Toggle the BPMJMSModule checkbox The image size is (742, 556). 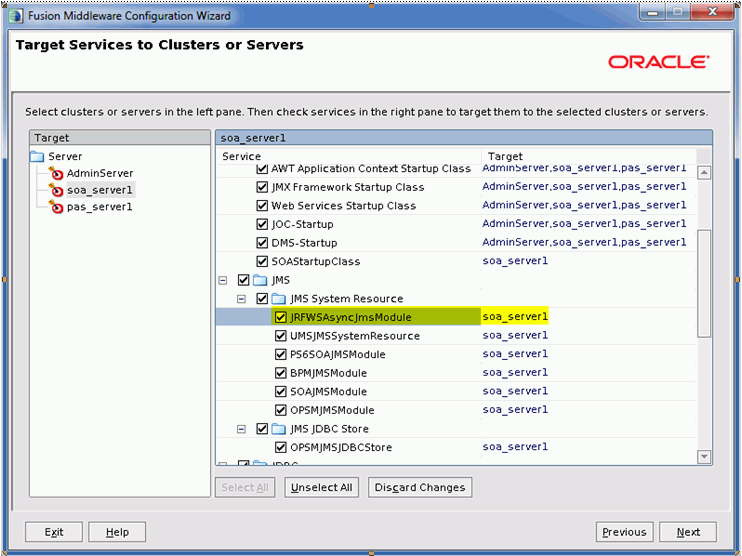281,373
